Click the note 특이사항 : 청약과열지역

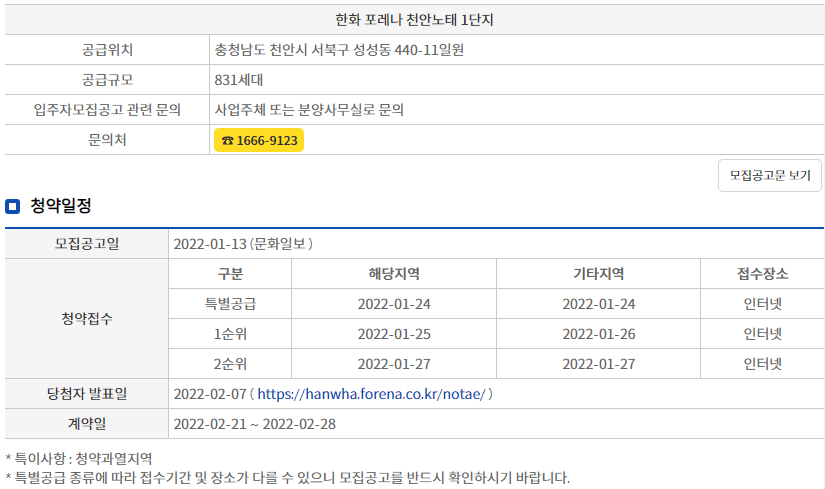(79, 458)
